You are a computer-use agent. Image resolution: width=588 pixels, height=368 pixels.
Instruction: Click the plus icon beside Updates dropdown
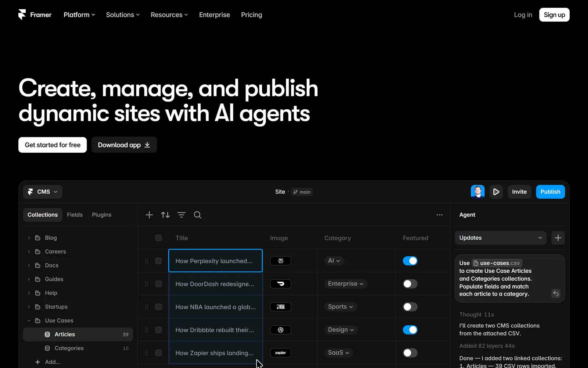558,238
